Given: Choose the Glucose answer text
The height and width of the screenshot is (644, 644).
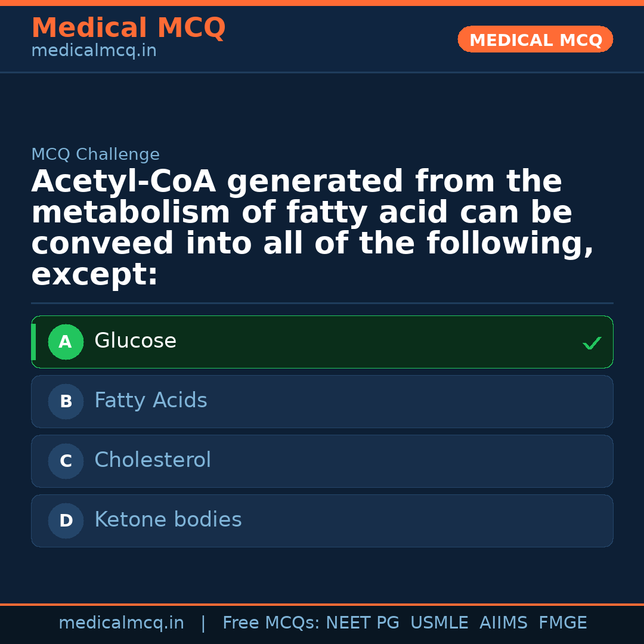Looking at the screenshot, I should coord(135,341).
